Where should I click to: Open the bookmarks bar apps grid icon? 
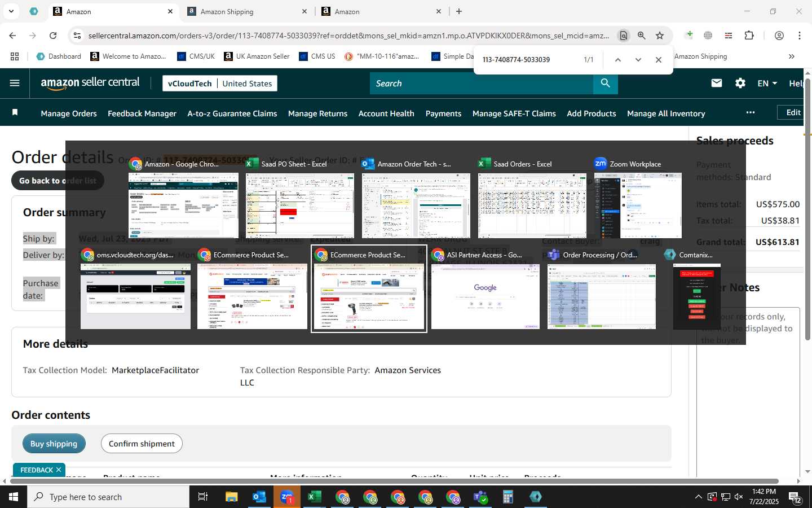(x=15, y=56)
